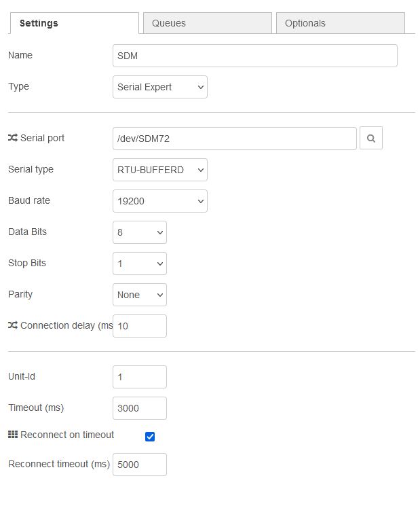Search for available serial ports
Image resolution: width=420 pixels, height=508 pixels.
371,139
